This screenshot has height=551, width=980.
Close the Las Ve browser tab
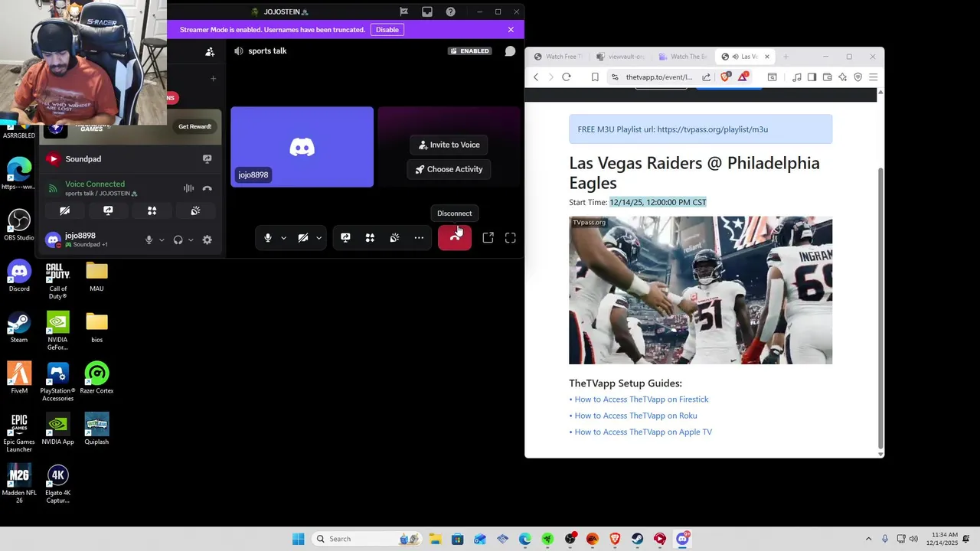(766, 57)
